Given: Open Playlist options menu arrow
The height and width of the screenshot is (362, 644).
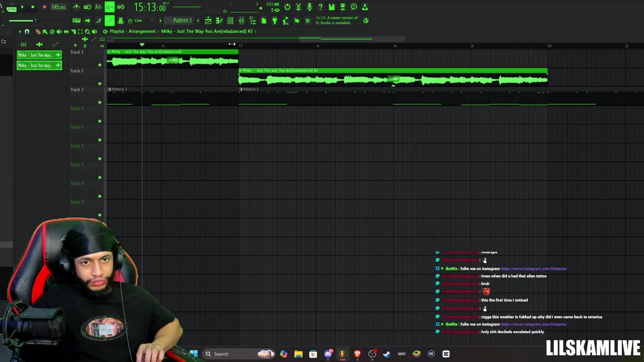Looking at the screenshot, I should point(20,31).
